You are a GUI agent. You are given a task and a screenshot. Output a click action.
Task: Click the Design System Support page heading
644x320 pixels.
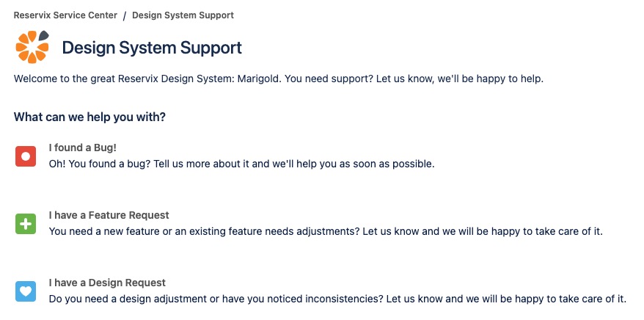pyautogui.click(x=152, y=48)
